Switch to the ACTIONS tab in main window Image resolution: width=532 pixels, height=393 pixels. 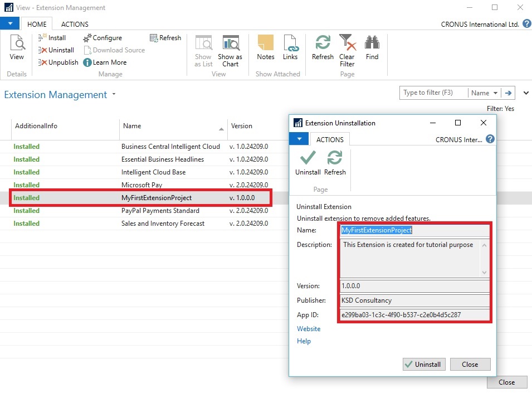(75, 25)
